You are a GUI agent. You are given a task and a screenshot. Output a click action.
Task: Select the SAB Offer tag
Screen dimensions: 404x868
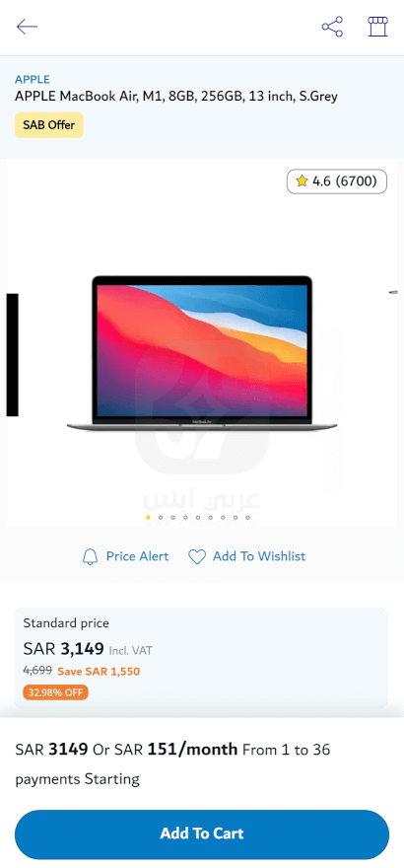[48, 125]
